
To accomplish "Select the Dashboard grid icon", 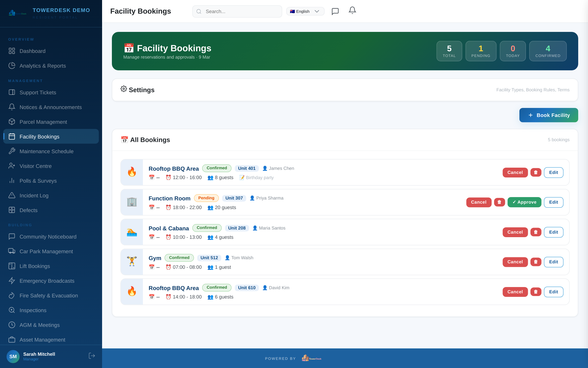I will [x=12, y=51].
